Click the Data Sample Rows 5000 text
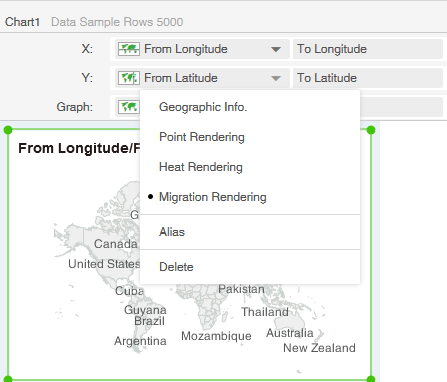This screenshot has height=382, width=447. pos(117,22)
